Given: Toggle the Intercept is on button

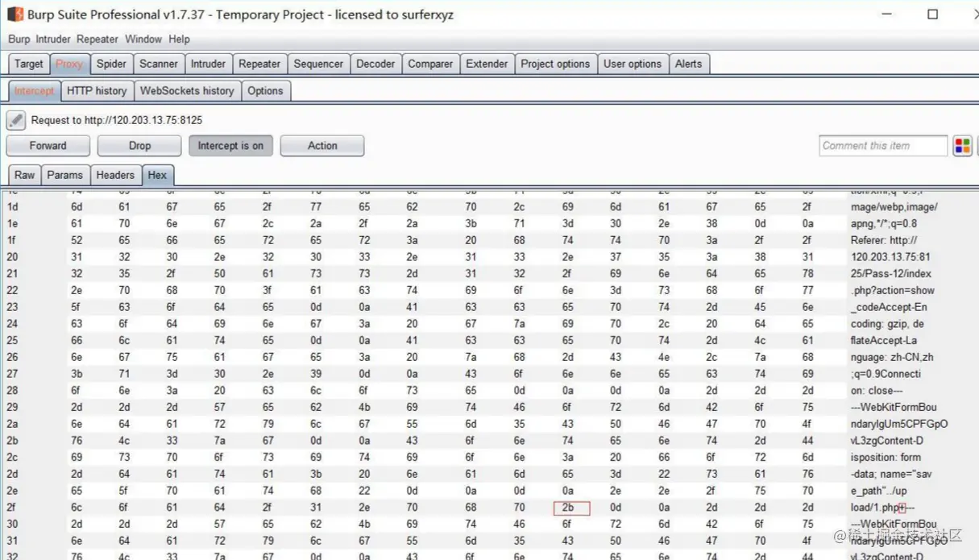Looking at the screenshot, I should [x=230, y=146].
